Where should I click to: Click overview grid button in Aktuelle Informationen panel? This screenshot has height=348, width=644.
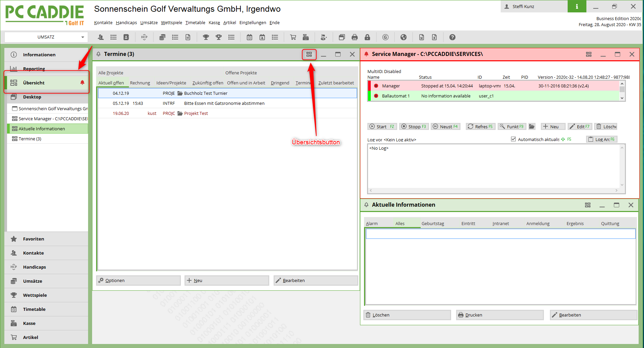[588, 205]
